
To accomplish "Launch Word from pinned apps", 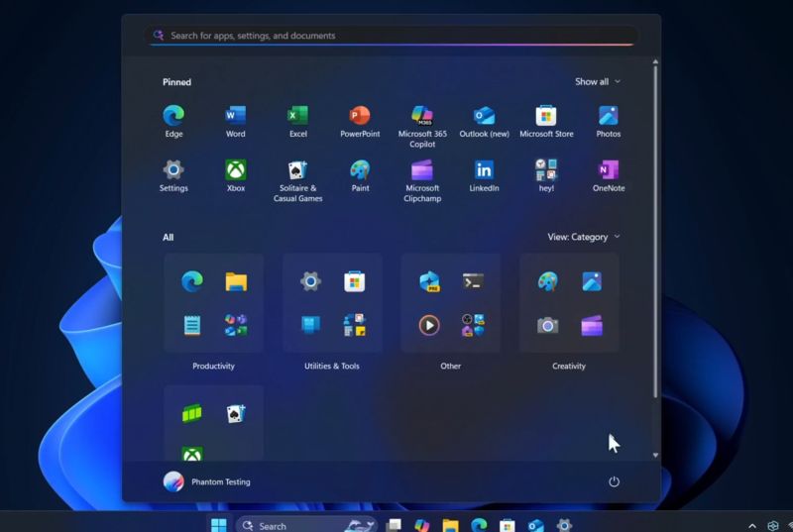I will point(236,121).
